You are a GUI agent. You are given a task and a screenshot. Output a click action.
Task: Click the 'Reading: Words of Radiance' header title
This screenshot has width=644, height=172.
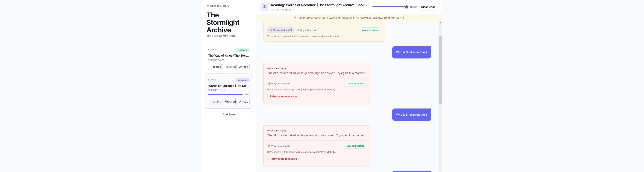coord(320,5)
